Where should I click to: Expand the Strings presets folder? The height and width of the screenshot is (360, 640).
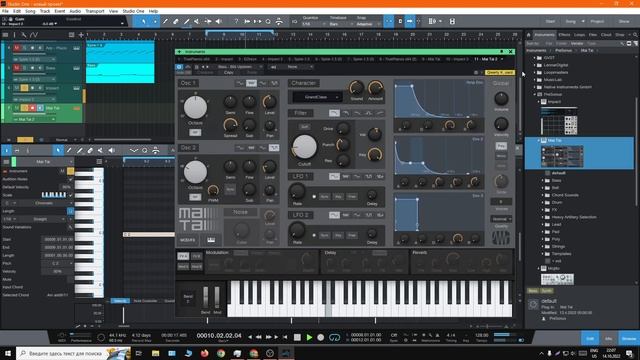coord(543,246)
